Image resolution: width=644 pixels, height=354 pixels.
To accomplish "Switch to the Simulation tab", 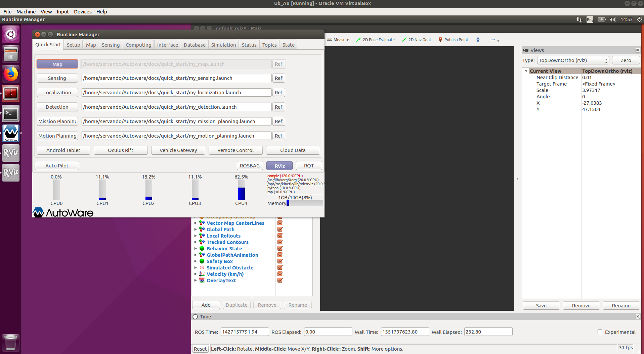I will [223, 45].
